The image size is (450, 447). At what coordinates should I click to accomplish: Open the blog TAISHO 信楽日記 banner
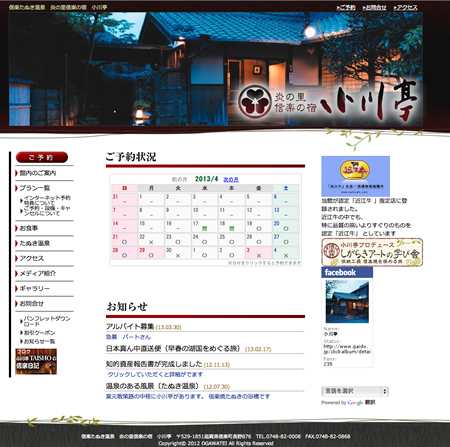(x=36, y=361)
